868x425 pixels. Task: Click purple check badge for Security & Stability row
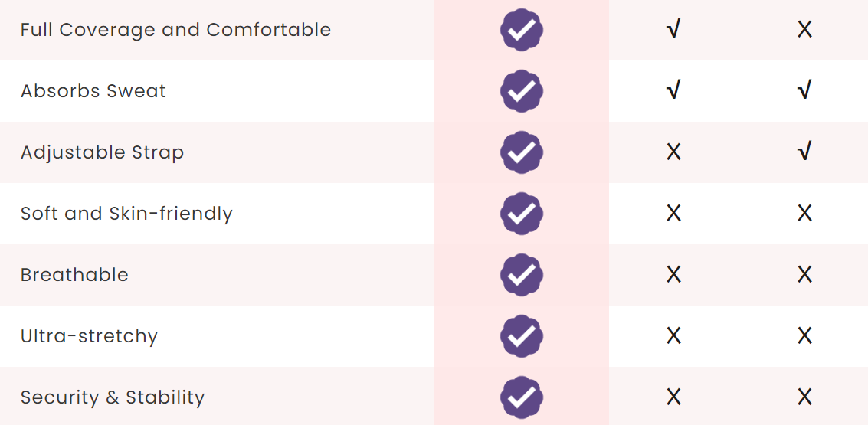coord(522,397)
